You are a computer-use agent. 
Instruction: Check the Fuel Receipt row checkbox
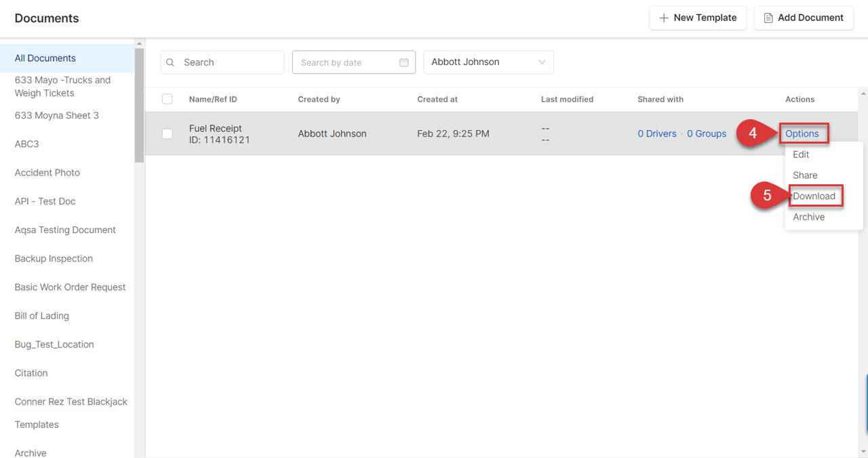(167, 133)
